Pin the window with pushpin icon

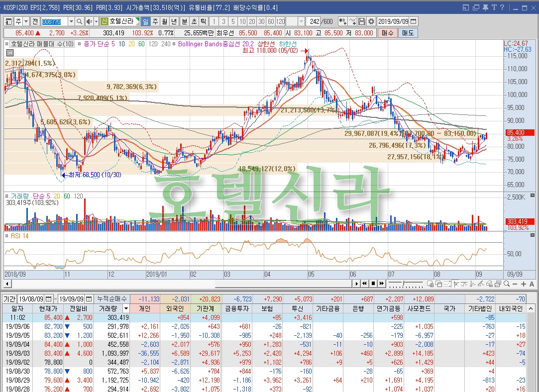pos(485,7)
